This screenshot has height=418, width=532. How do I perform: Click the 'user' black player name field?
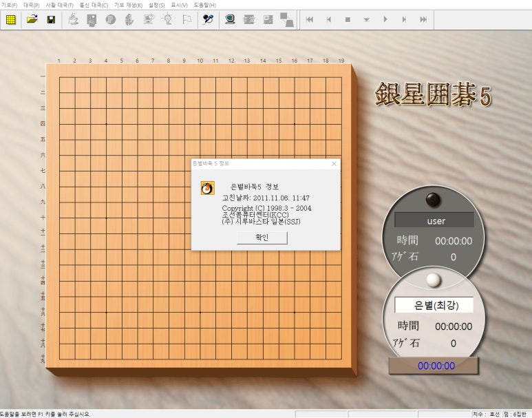pyautogui.click(x=434, y=220)
